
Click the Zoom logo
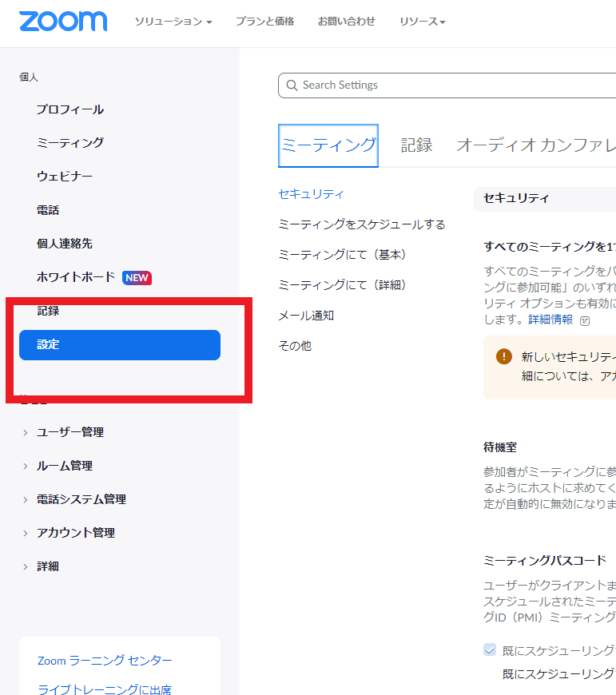(63, 22)
